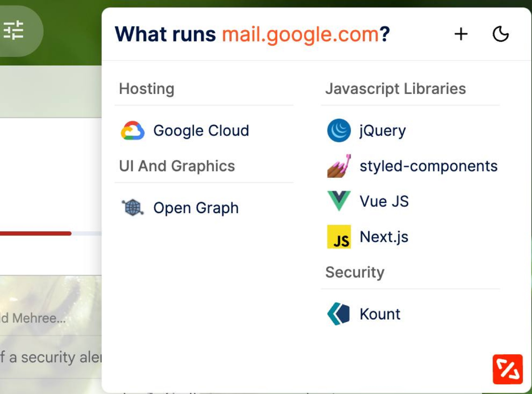The width and height of the screenshot is (532, 394).
Task: Open the Next.js text link
Action: click(x=384, y=237)
